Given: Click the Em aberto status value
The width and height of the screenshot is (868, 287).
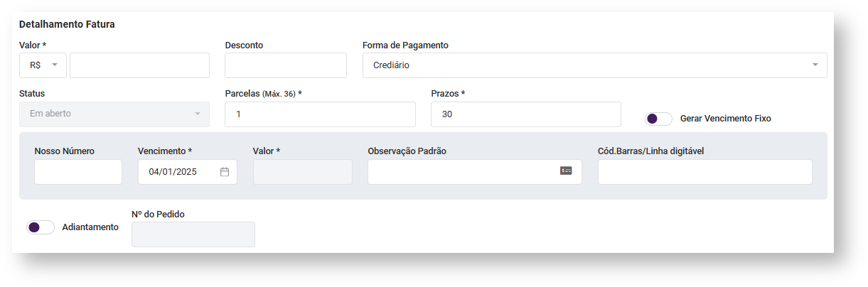Looking at the screenshot, I should [50, 114].
